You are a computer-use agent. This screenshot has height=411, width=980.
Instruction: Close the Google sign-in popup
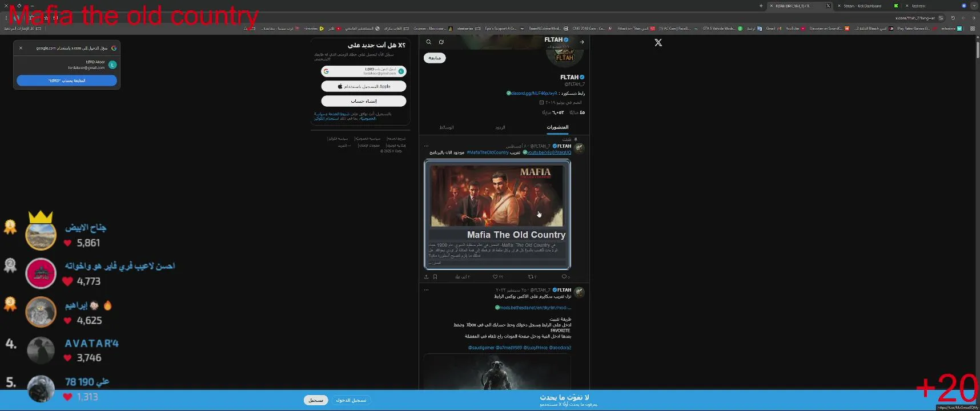21,48
